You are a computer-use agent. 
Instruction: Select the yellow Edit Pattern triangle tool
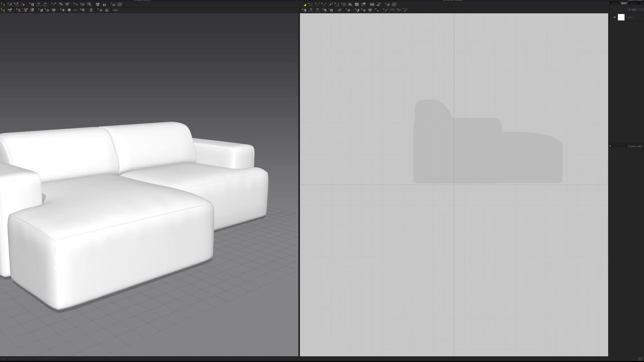305,4
